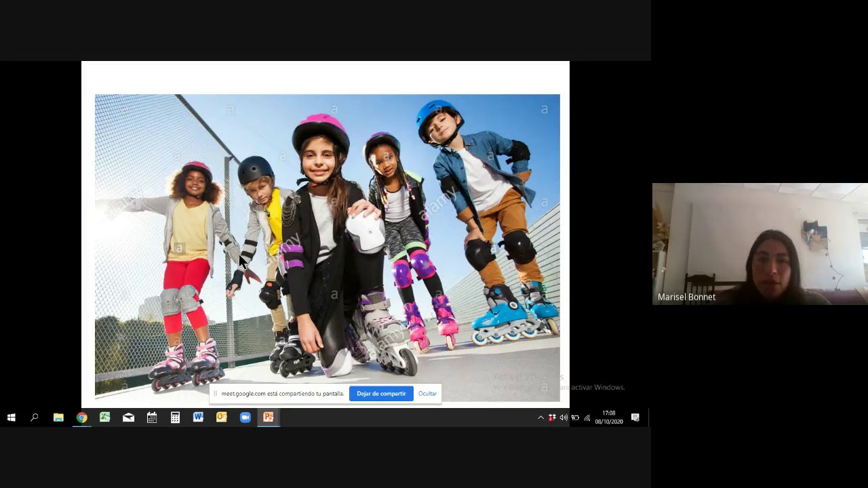Open Excel from the taskbar

click(105, 418)
